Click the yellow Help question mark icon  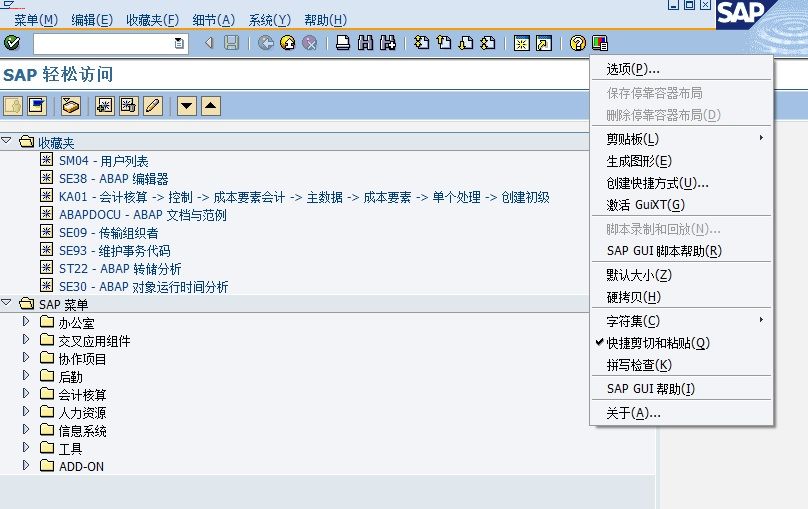coord(578,43)
